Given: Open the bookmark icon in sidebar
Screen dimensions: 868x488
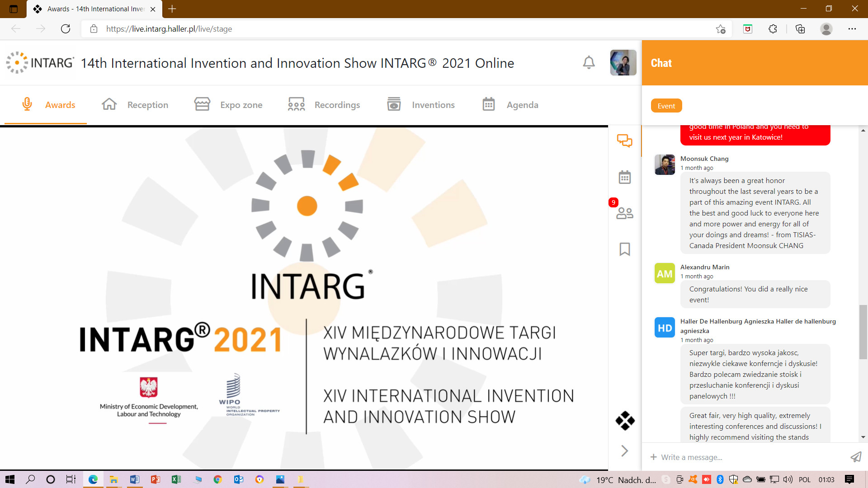Looking at the screenshot, I should coord(625,249).
